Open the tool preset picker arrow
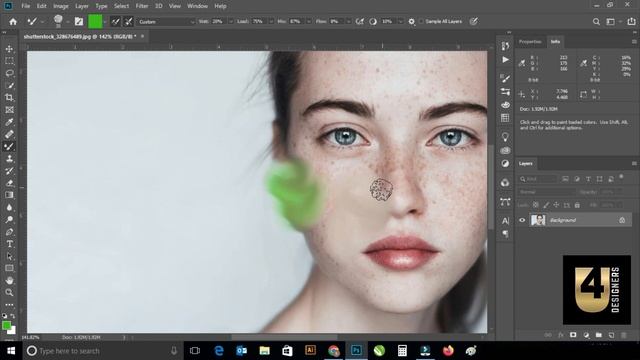Viewport: 640px width, 360px height. click(x=42, y=22)
